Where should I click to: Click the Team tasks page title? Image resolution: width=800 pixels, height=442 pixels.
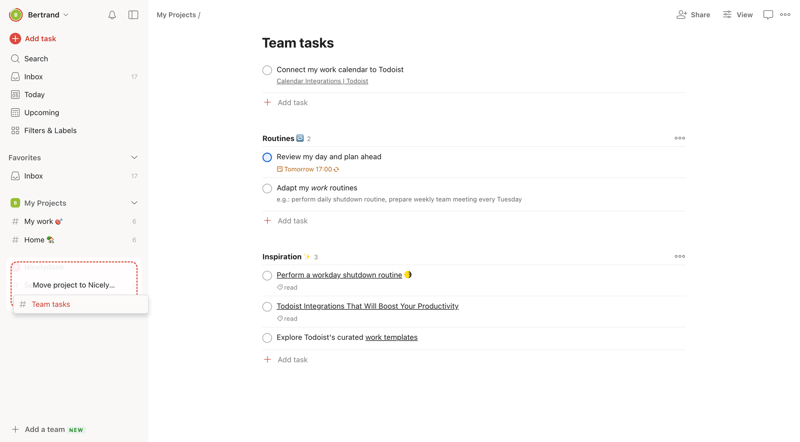click(298, 43)
